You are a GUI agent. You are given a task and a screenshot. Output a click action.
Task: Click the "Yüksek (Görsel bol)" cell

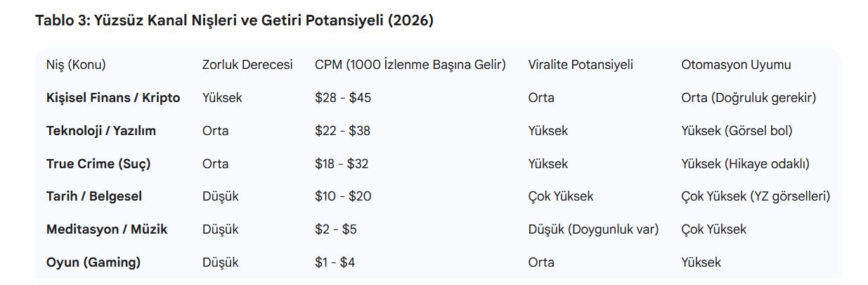click(x=737, y=131)
